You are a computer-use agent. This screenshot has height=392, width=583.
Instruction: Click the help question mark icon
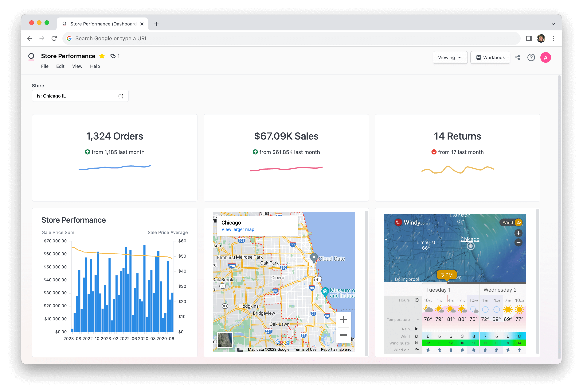(531, 57)
